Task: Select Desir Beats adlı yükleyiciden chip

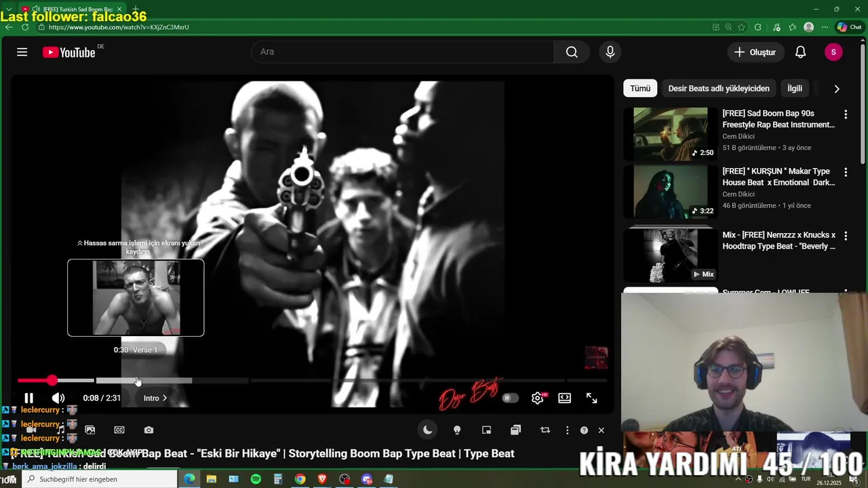Action: click(x=719, y=89)
